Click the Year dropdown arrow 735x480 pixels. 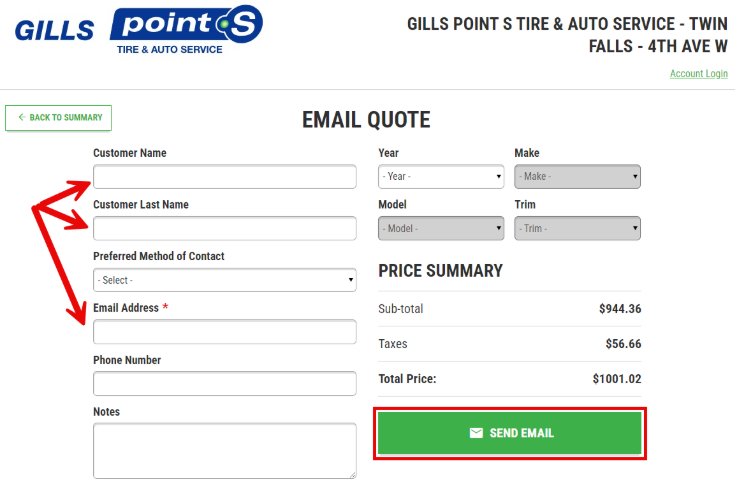(498, 177)
